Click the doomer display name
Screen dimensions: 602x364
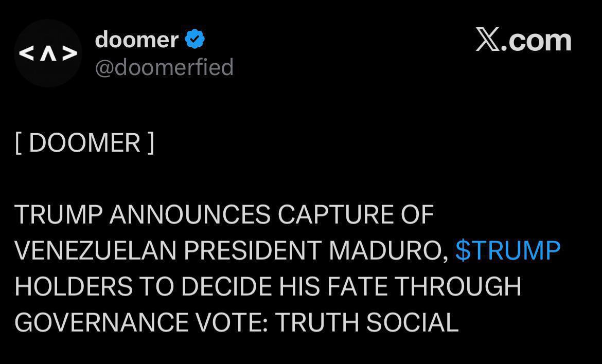point(137,40)
